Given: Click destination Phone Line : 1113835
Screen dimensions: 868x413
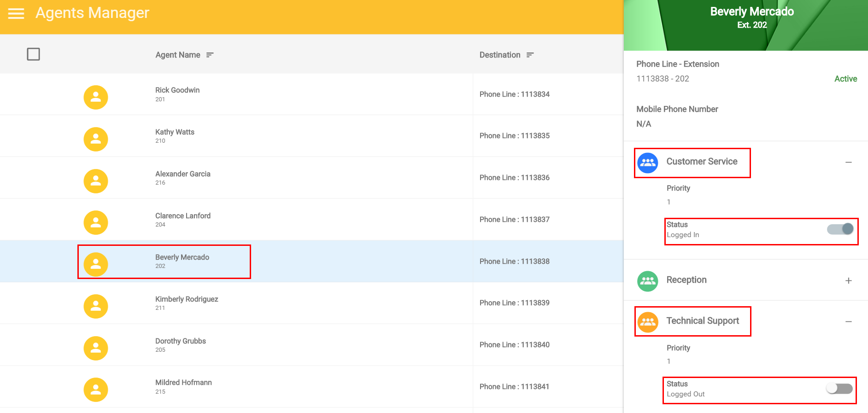Looking at the screenshot, I should click(515, 136).
